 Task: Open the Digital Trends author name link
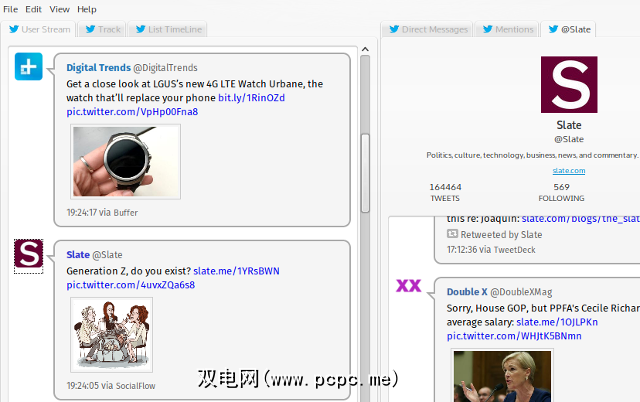98,68
